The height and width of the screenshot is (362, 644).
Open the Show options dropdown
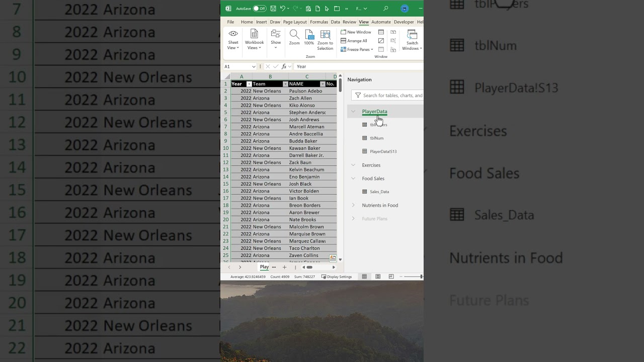pos(276,39)
